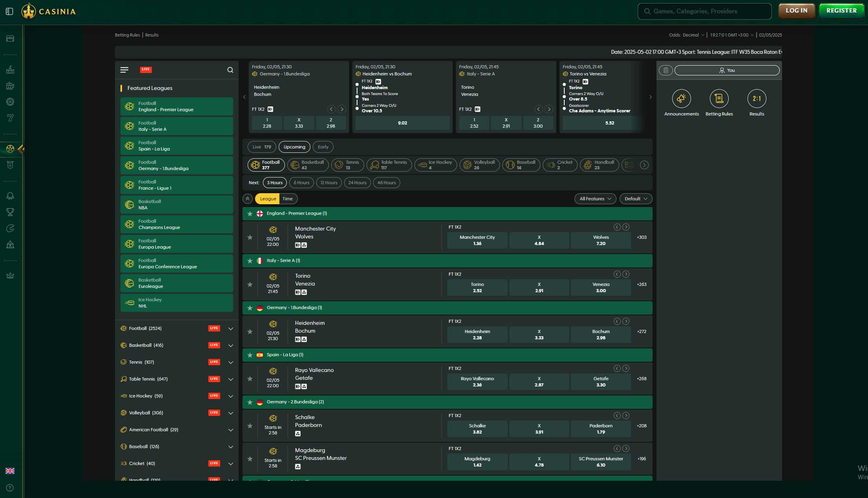
Task: Toggle the LIVE filter badge in the sports panel
Action: 146,70
